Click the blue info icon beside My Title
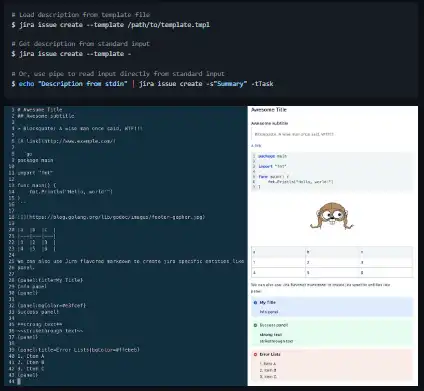 point(255,303)
